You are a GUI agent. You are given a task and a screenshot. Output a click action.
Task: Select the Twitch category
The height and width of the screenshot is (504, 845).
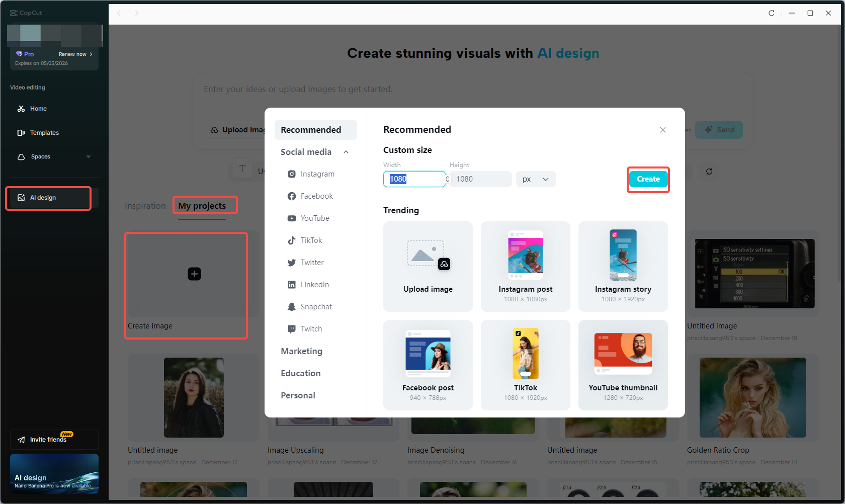(310, 328)
